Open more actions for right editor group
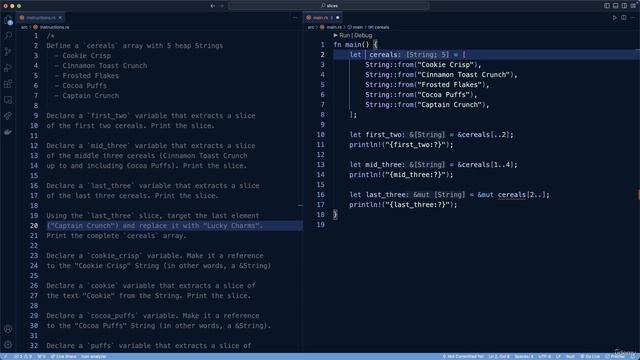Screen dimensions: 640x360 tap(633, 18)
